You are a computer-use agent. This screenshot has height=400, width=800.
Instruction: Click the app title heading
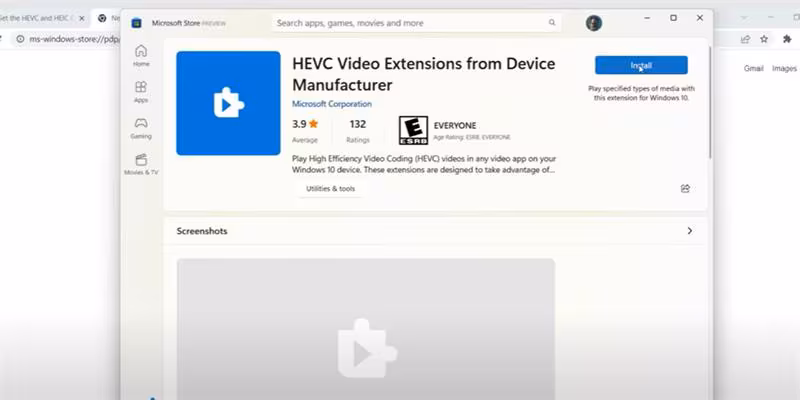click(x=423, y=74)
